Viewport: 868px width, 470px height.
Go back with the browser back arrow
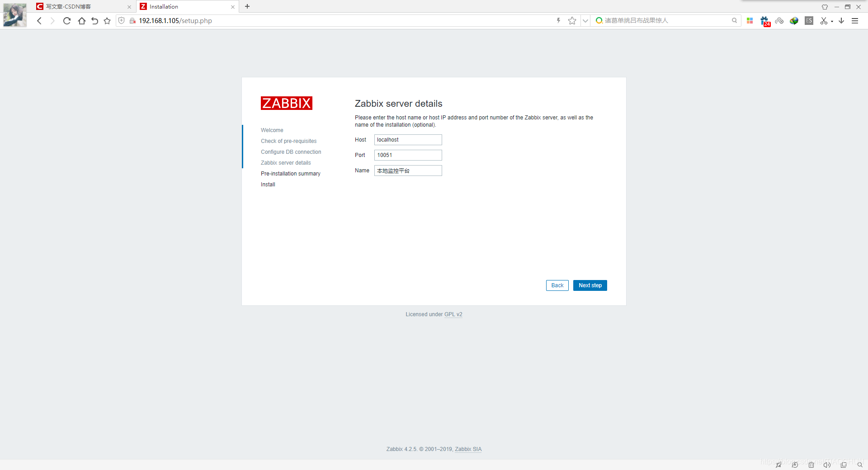[39, 21]
